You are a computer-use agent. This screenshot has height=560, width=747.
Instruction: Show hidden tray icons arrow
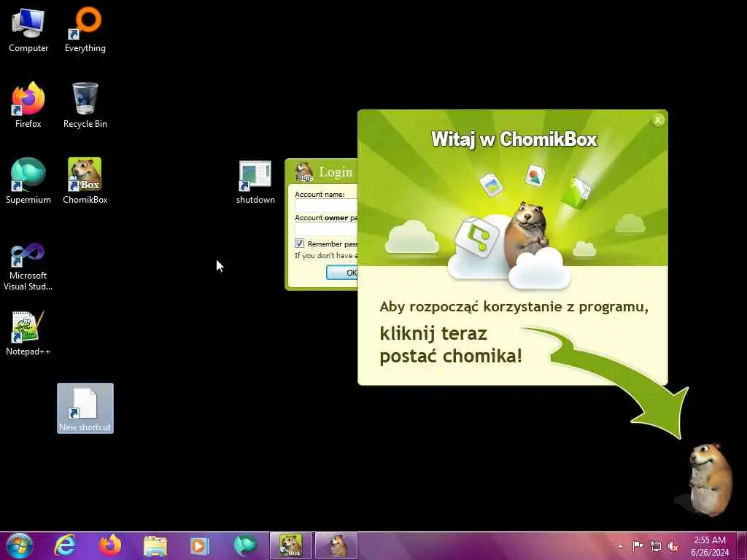(x=620, y=546)
